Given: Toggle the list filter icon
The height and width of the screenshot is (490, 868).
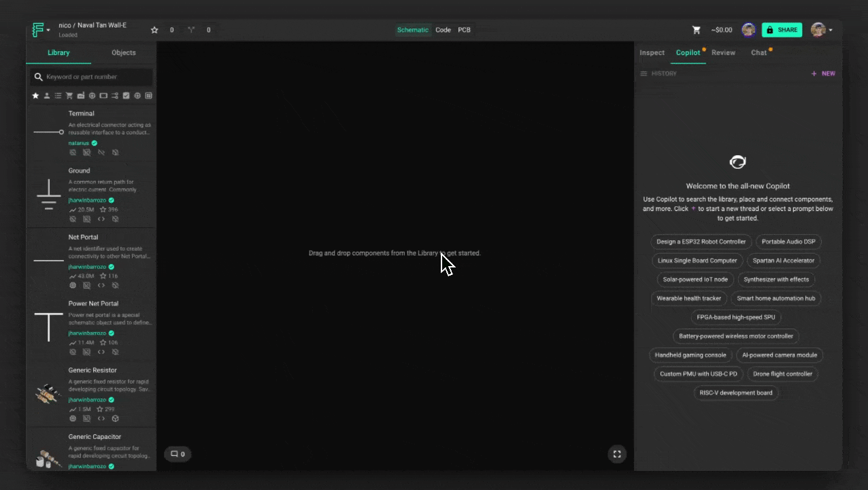Looking at the screenshot, I should (58, 96).
